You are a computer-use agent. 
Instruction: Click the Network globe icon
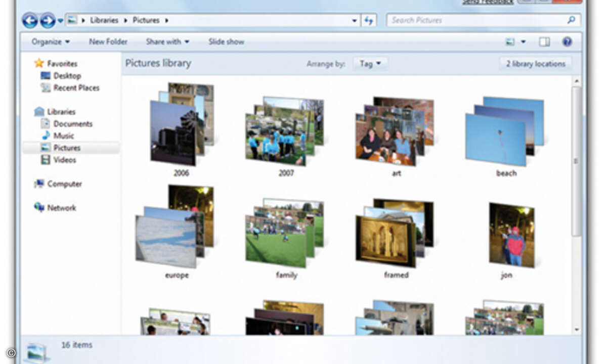(x=39, y=207)
